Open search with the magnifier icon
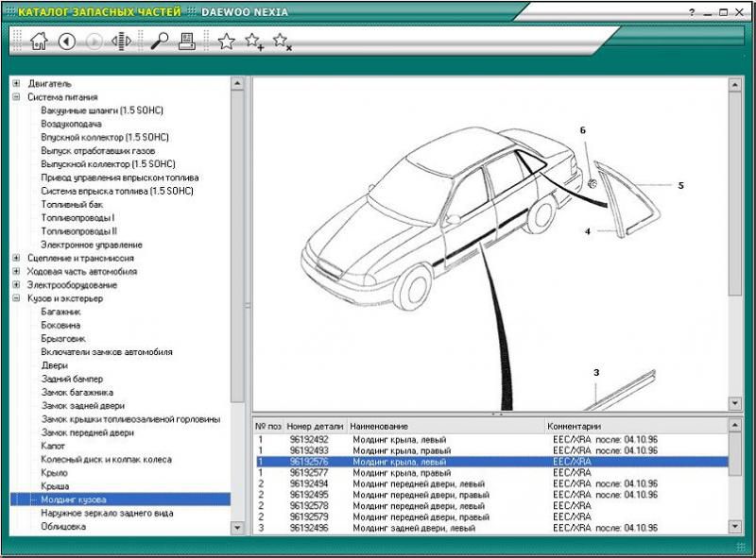The image size is (756, 558). 159,41
